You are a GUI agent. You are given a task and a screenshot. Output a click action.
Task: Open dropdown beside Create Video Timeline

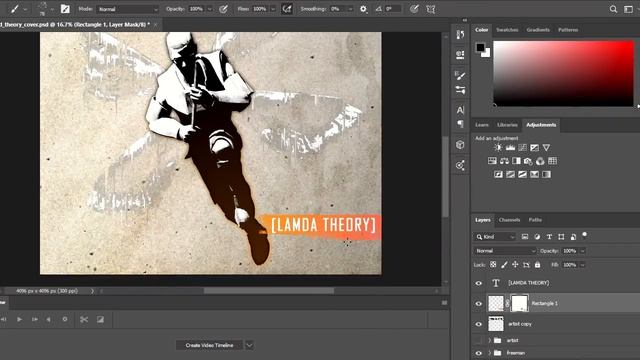click(x=249, y=345)
